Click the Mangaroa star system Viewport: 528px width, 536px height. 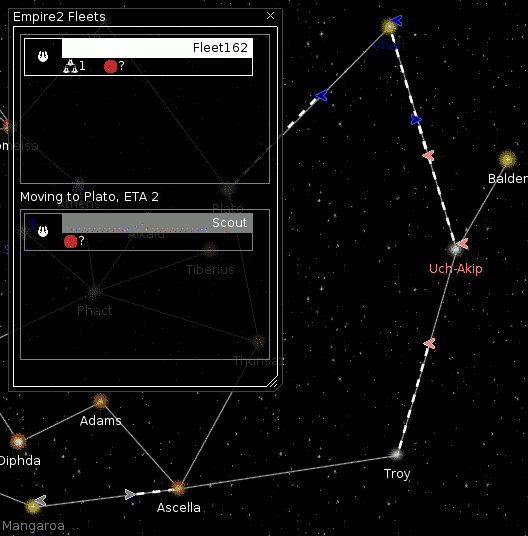click(x=33, y=506)
